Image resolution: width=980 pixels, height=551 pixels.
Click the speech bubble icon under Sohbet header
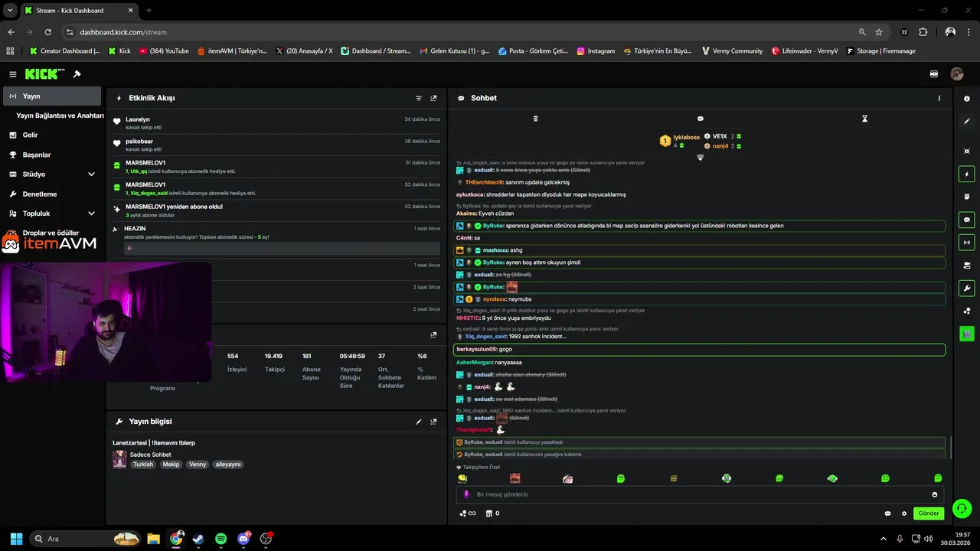(x=700, y=119)
